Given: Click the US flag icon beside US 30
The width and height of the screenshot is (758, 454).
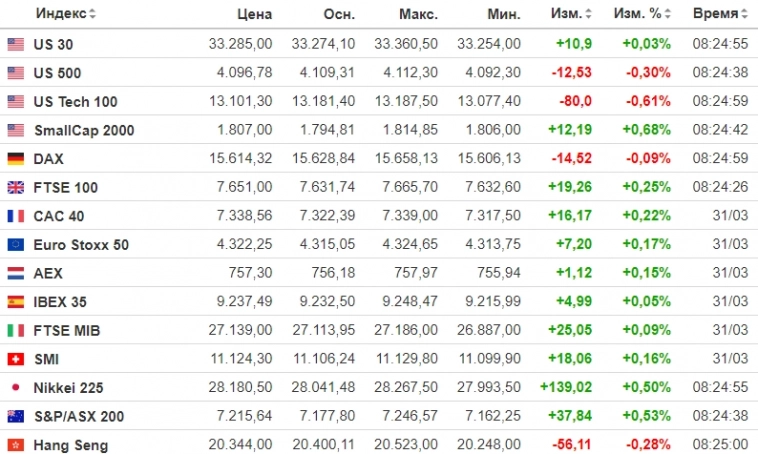Looking at the screenshot, I should pos(15,44).
